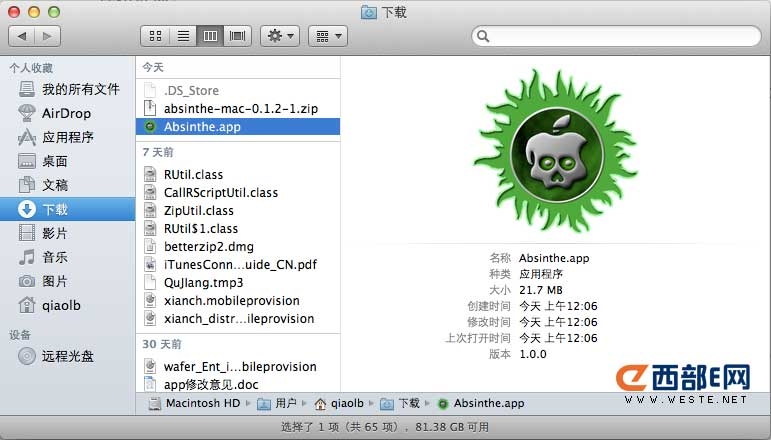Click the zip archive file icon
Image resolution: width=771 pixels, height=440 pixels.
point(149,109)
